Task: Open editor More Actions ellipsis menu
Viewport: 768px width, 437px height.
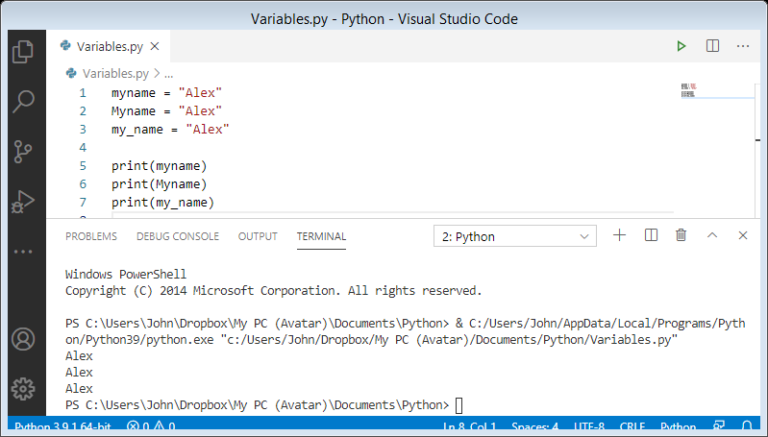Action: [x=743, y=46]
